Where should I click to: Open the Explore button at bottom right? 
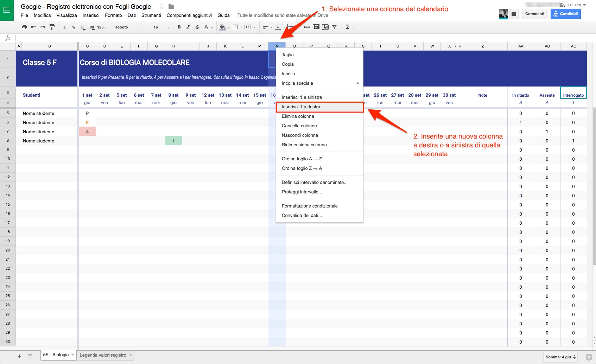pyautogui.click(x=589, y=357)
